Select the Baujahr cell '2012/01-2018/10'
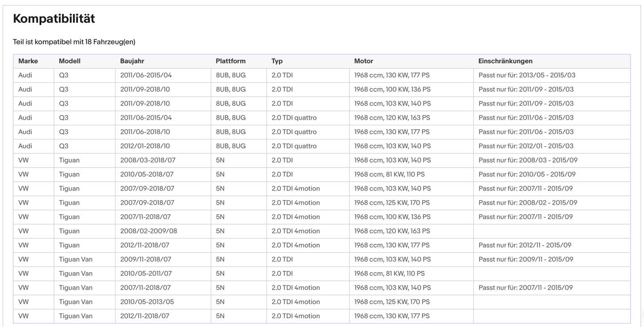Viewport: 644px width, 327px height. point(145,146)
